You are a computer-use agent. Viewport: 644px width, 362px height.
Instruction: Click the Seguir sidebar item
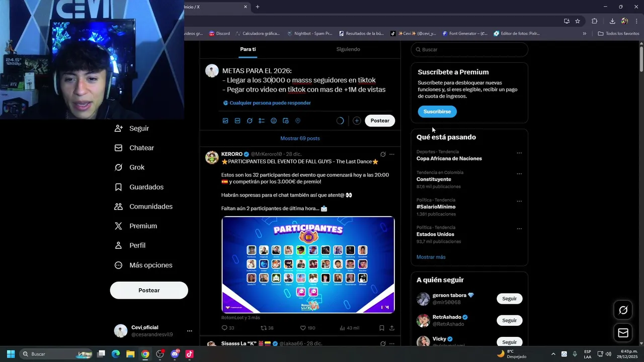tap(131, 128)
